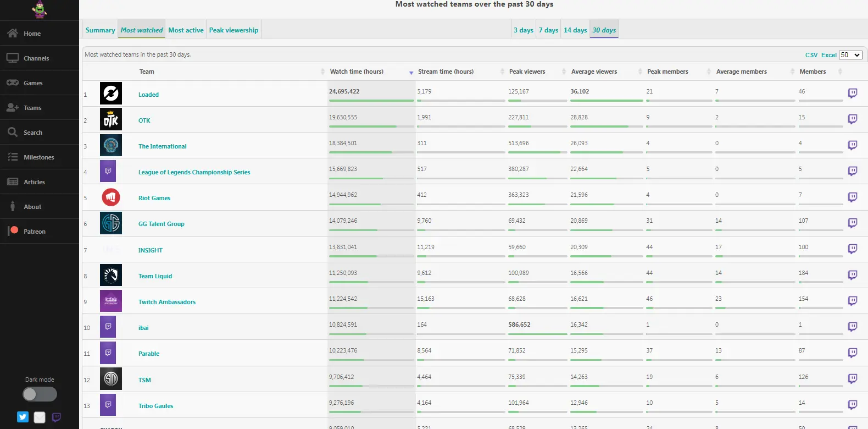The height and width of the screenshot is (429, 868).
Task: Select the Most watched tab
Action: [x=142, y=30]
